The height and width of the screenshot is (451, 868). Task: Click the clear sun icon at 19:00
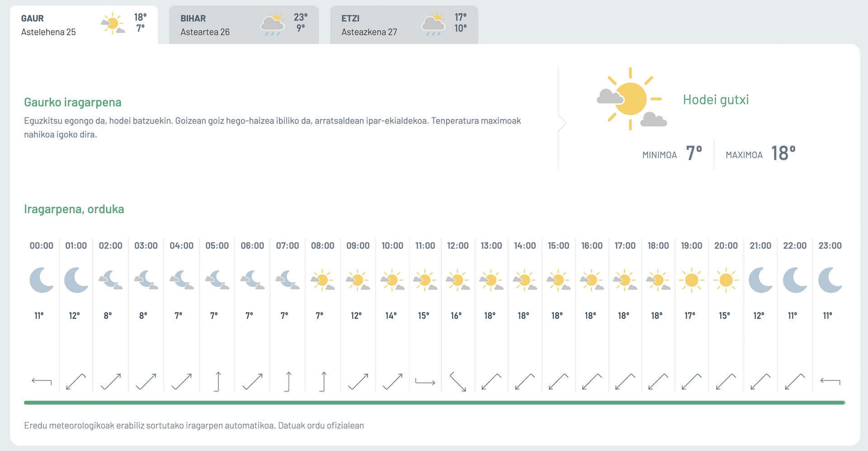692,280
